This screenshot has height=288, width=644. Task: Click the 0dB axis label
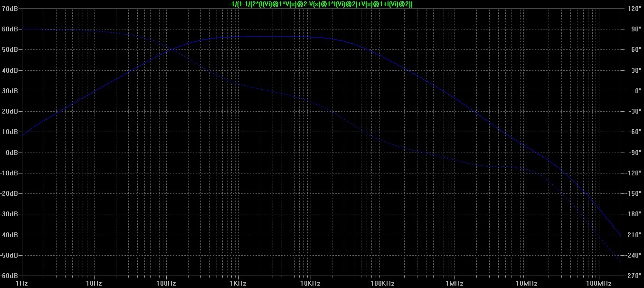click(x=12, y=153)
